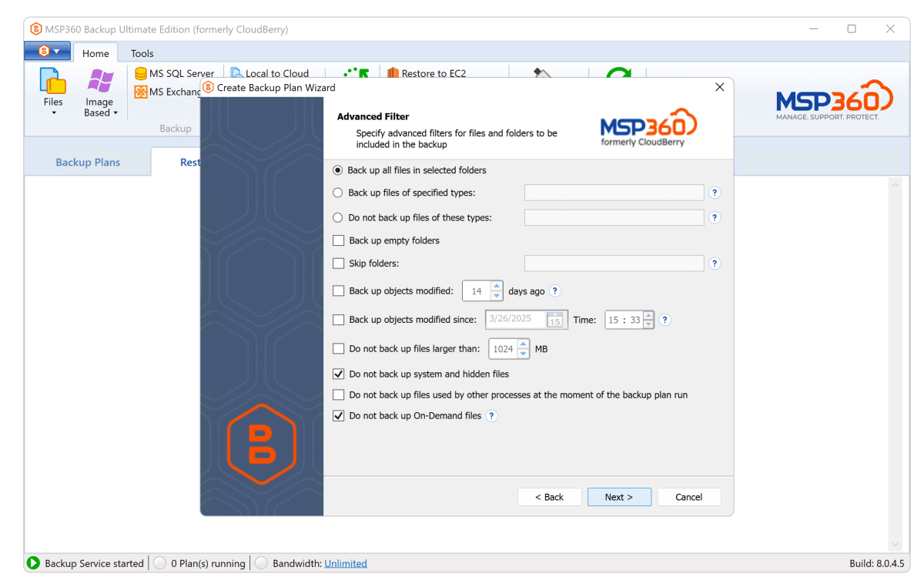Click the Build: 8.0.4.5 status text
The width and height of the screenshot is (924, 584).
coord(876,563)
